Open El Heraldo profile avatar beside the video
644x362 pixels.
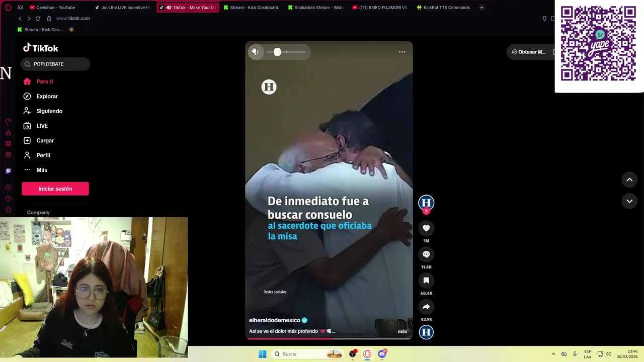pos(426,203)
